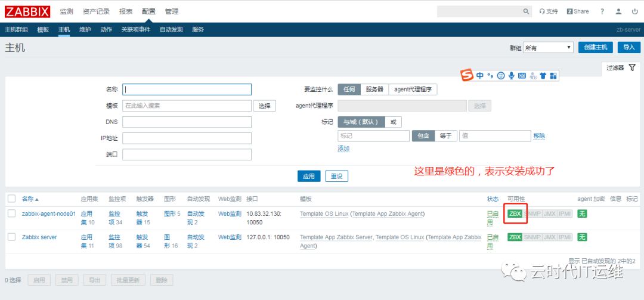Open 监控项 34 link for zabbix-agent-node01
The image size is (644, 300).
pyautogui.click(x=116, y=218)
